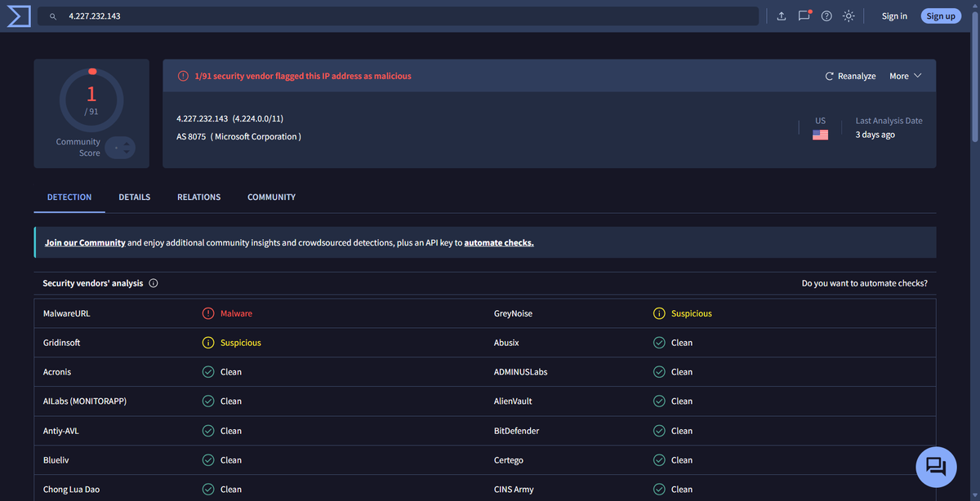Click Chong Lua Dao Clean checkmark icon
Image resolution: width=980 pixels, height=501 pixels.
tap(208, 490)
